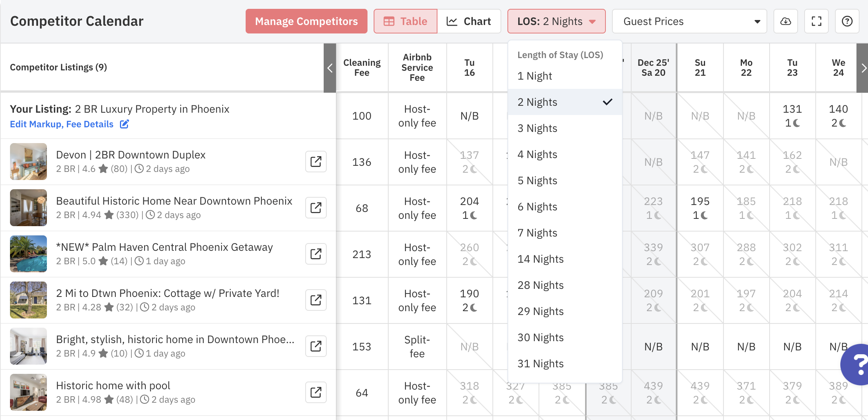Open the Edit Markup, Fee Details link
This screenshot has width=868, height=420.
click(62, 124)
